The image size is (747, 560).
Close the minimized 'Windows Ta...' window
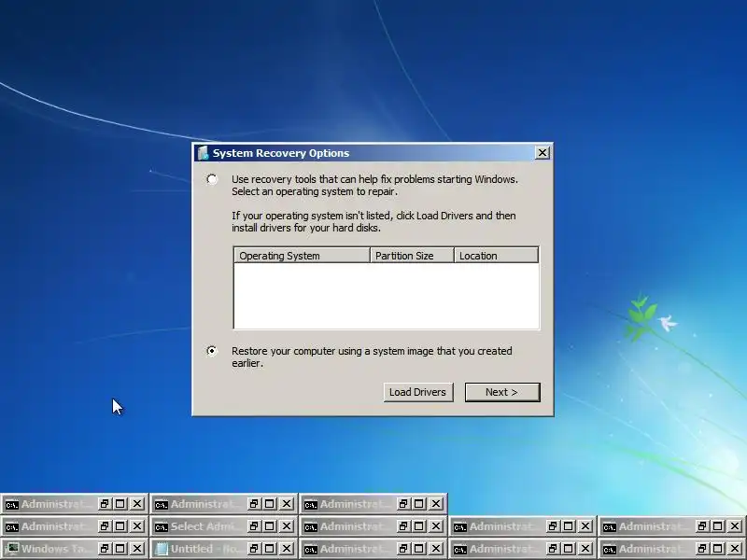(136, 549)
